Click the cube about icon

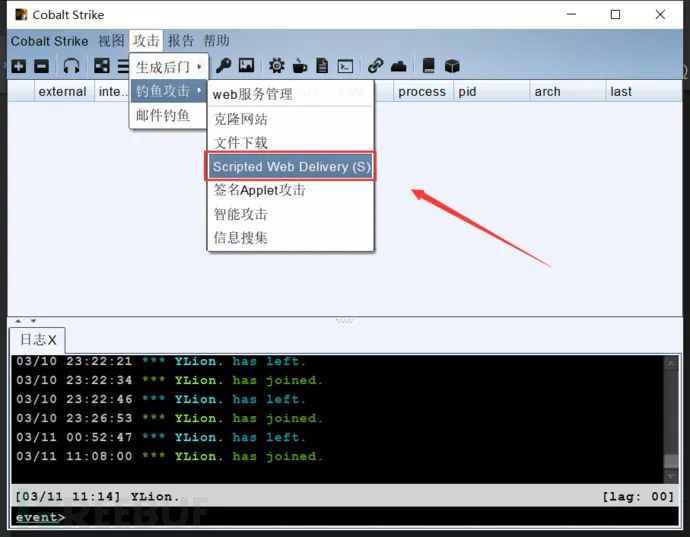pyautogui.click(x=452, y=66)
